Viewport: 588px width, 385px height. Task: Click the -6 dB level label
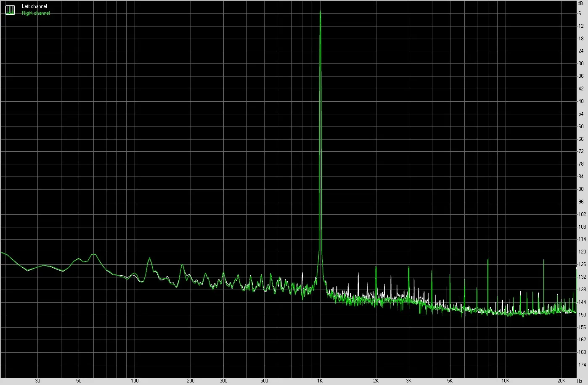click(580, 13)
